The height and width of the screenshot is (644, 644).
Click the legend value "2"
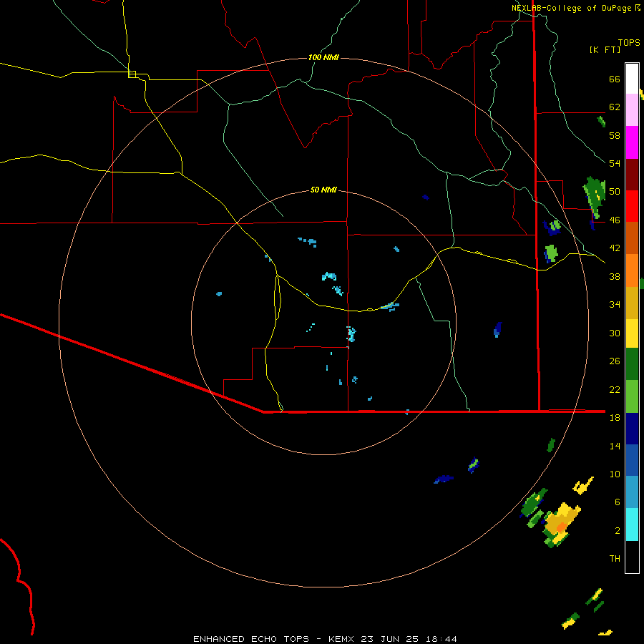[618, 531]
